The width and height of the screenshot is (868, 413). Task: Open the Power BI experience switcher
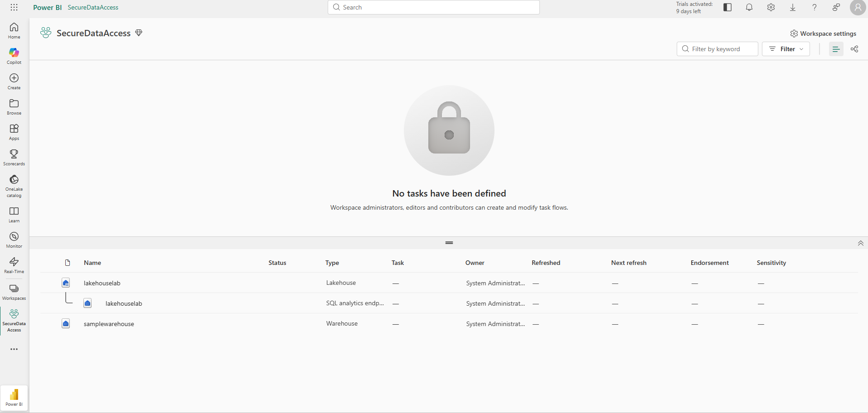coord(14,398)
